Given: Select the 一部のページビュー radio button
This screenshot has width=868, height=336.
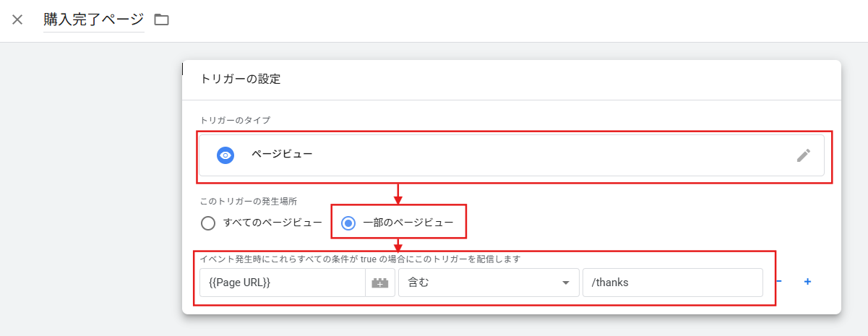Looking at the screenshot, I should pyautogui.click(x=348, y=223).
